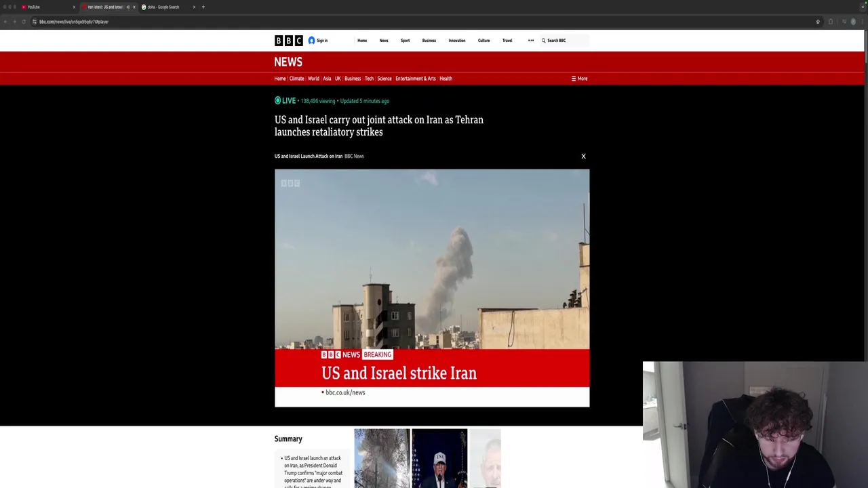This screenshot has width=868, height=488.
Task: Click the Chrome profile avatar
Action: coord(853,22)
